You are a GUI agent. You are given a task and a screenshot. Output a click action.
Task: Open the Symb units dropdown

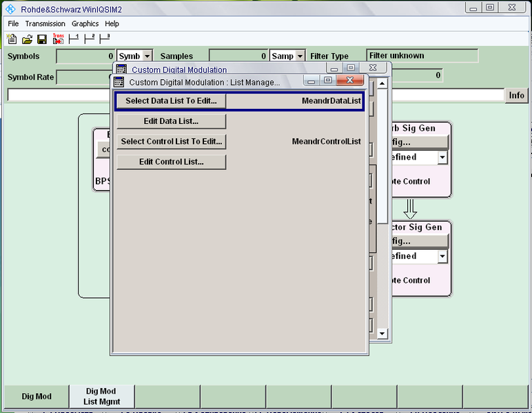click(x=147, y=56)
